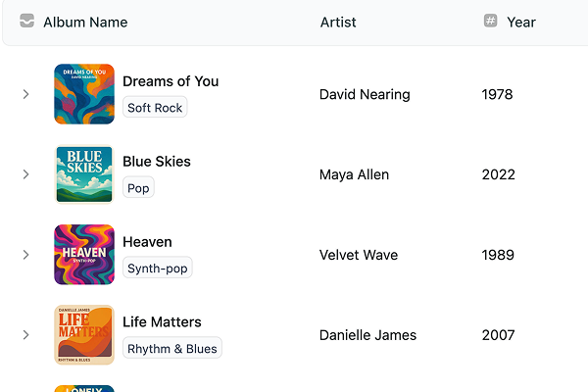Open the Dreams of You album cover
Screen dimensions: 588x392
click(84, 94)
